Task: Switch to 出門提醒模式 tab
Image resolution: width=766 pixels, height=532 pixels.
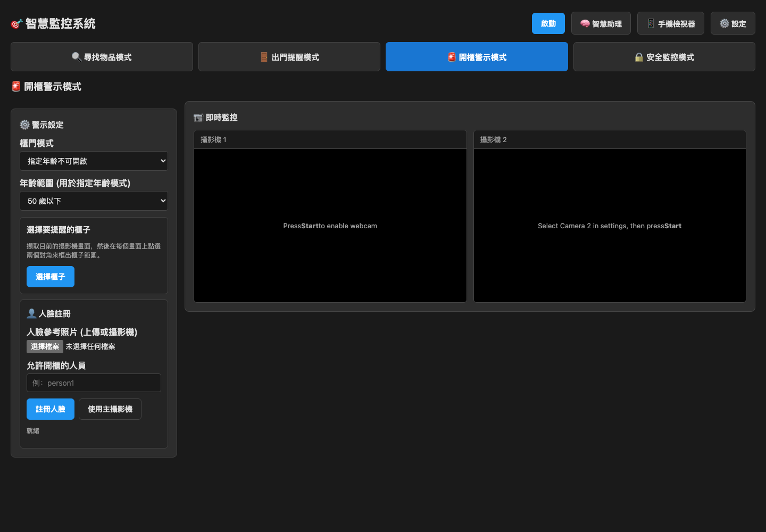Action: tap(289, 57)
